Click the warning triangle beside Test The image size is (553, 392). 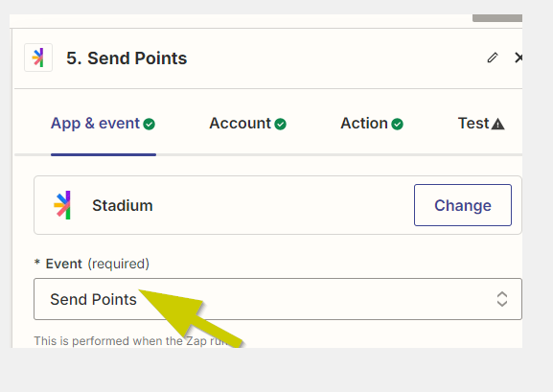point(497,124)
